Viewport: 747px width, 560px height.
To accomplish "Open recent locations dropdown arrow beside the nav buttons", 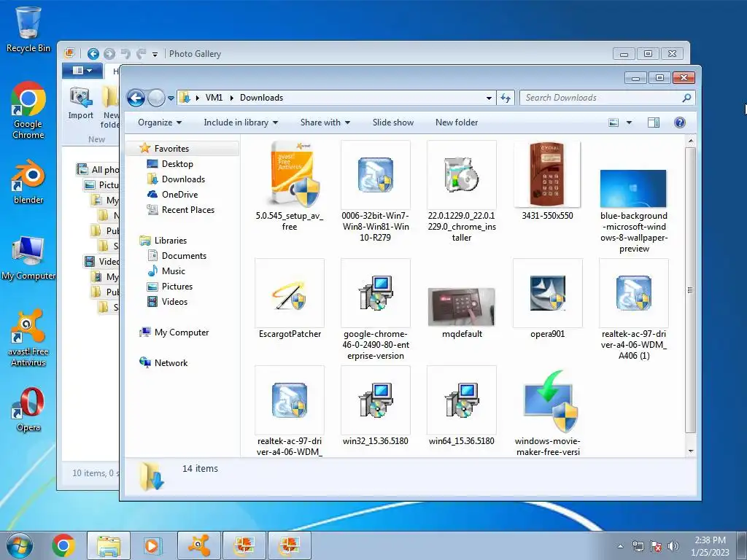I will click(x=171, y=98).
